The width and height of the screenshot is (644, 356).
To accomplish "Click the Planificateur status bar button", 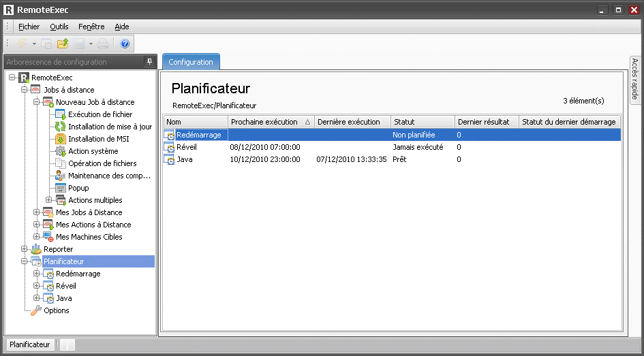I will [x=30, y=344].
